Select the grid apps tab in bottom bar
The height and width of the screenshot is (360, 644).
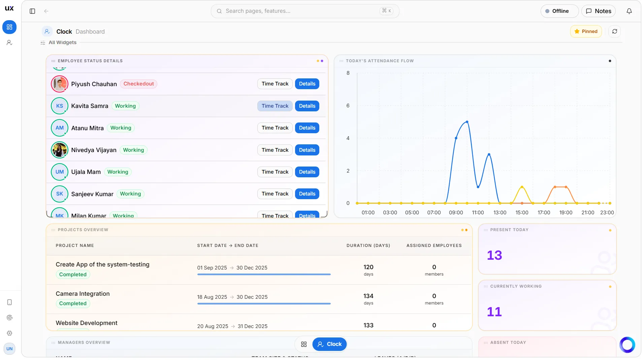pyautogui.click(x=303, y=344)
